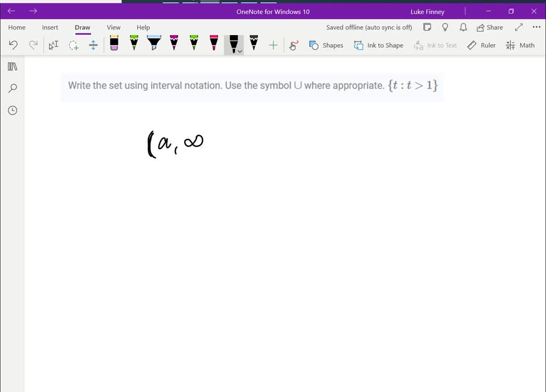Open recent notes with the clock icon
The image size is (546, 392).
tap(12, 110)
